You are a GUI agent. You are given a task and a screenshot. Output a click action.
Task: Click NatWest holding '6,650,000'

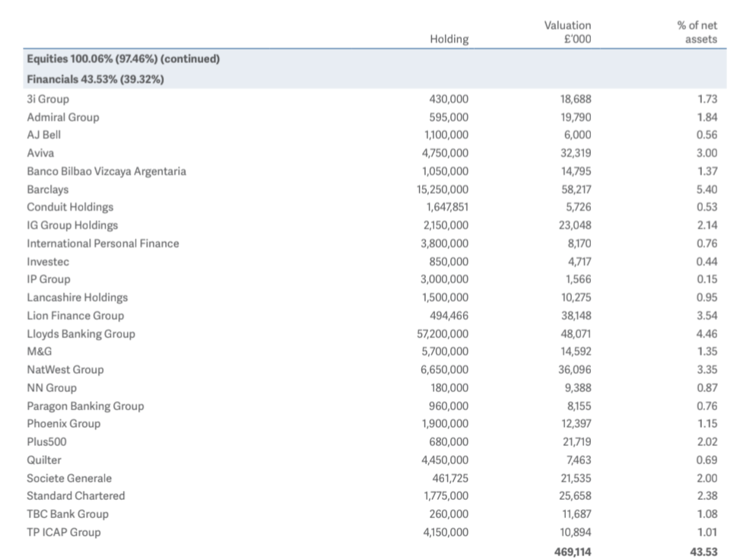(444, 370)
